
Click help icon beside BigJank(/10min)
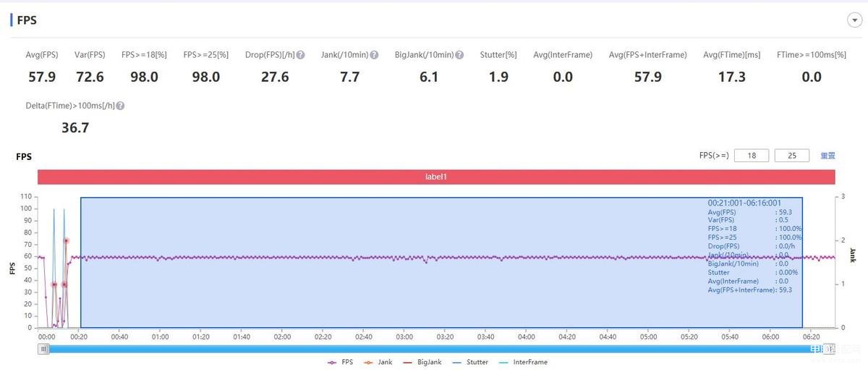tap(460, 55)
